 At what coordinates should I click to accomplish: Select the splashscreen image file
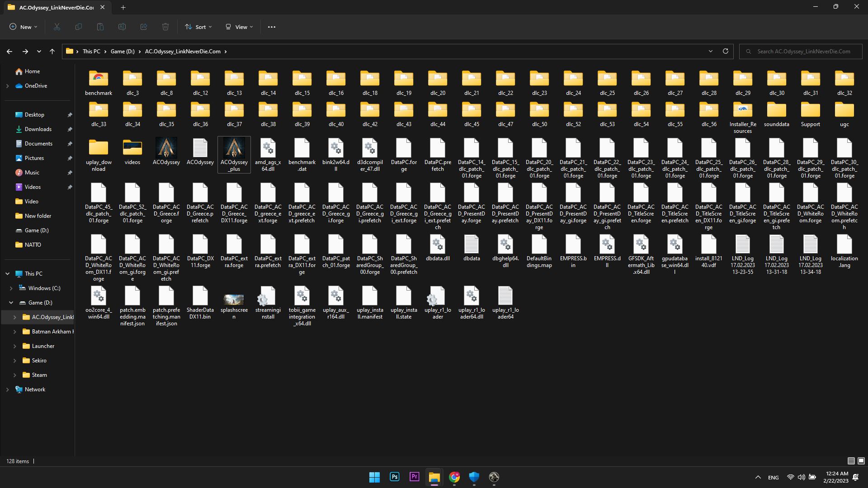click(234, 303)
